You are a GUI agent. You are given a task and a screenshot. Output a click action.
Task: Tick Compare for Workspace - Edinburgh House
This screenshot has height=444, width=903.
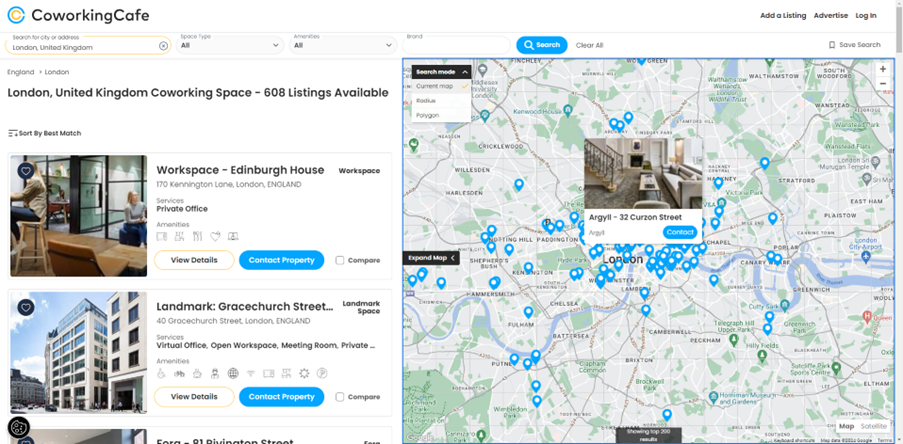click(340, 260)
